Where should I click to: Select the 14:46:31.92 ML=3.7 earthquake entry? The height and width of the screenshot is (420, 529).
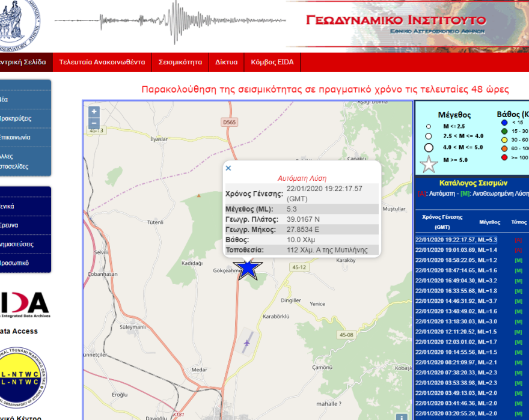coord(456,301)
